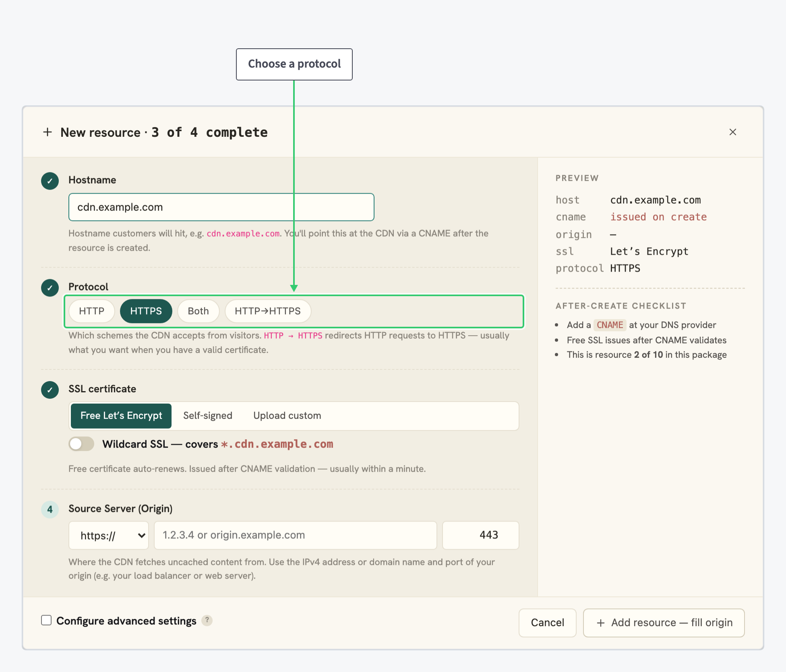Select the HTTP protocol option
Viewport: 786px width, 672px height.
point(92,311)
